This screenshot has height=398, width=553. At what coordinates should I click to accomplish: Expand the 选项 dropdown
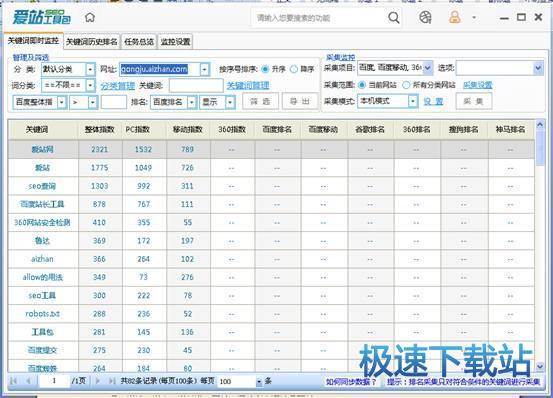tap(538, 68)
